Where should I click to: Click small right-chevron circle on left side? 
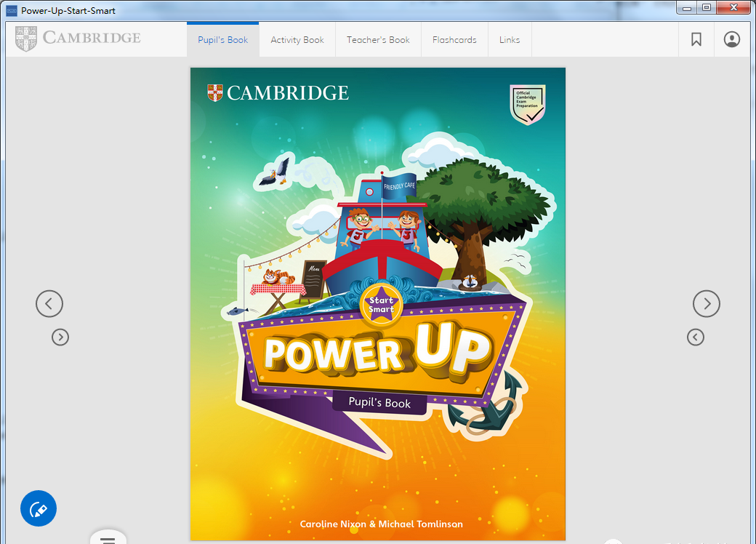(x=60, y=337)
